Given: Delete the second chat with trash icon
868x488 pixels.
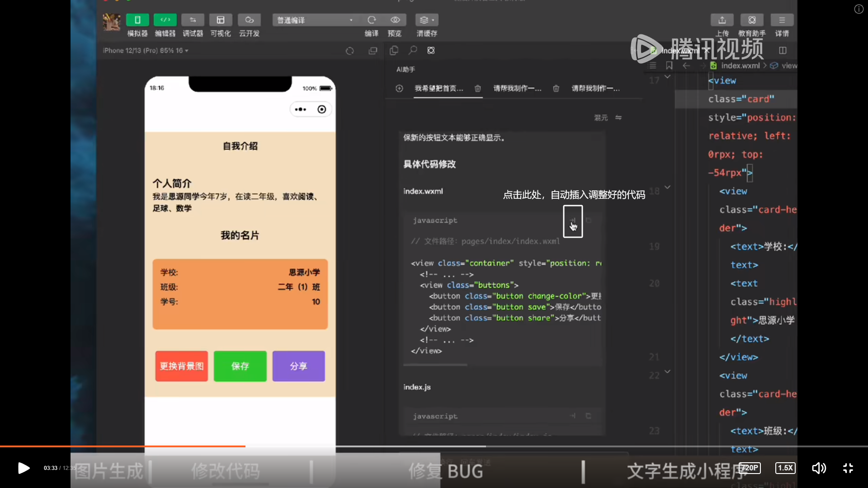Looking at the screenshot, I should [x=556, y=89].
